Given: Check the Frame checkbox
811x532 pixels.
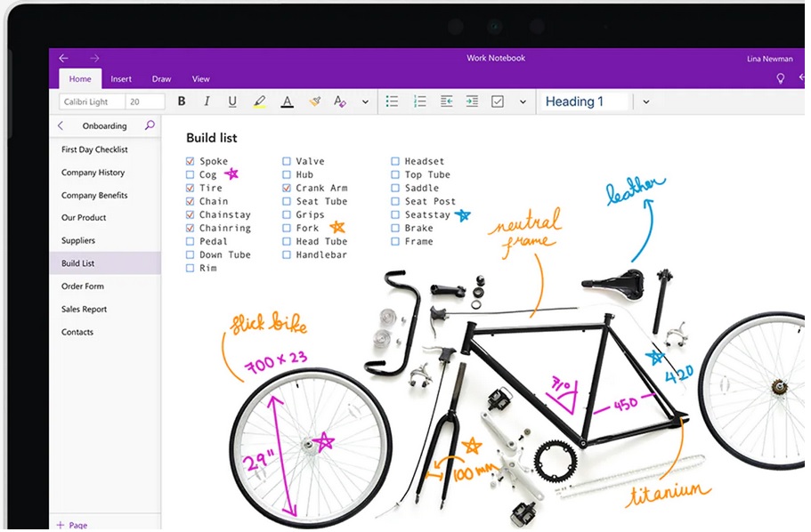Looking at the screenshot, I should click(395, 241).
